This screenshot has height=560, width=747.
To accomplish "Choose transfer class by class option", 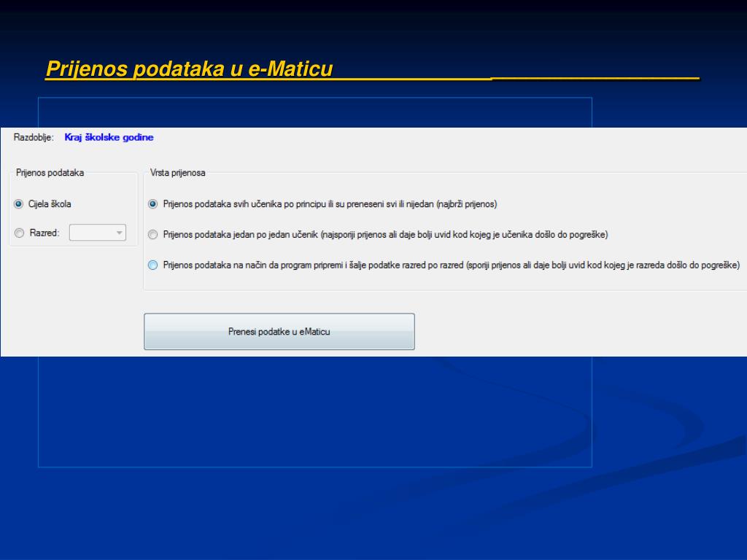I will click(x=153, y=265).
